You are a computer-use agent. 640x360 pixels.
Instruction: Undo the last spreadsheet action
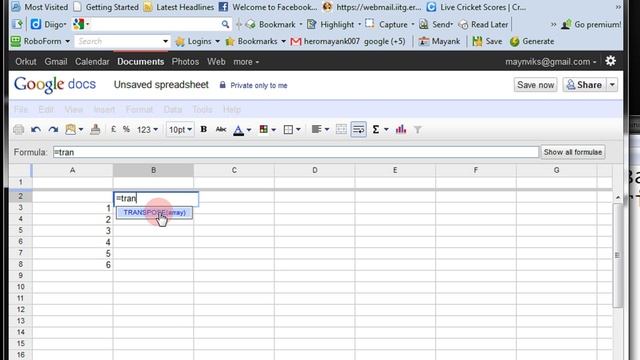click(36, 130)
